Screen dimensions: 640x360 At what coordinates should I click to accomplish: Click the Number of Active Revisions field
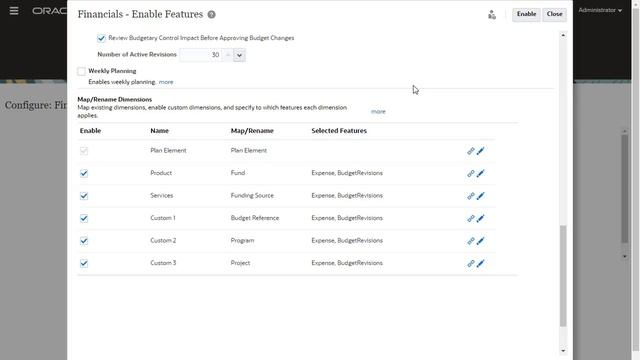(201, 55)
